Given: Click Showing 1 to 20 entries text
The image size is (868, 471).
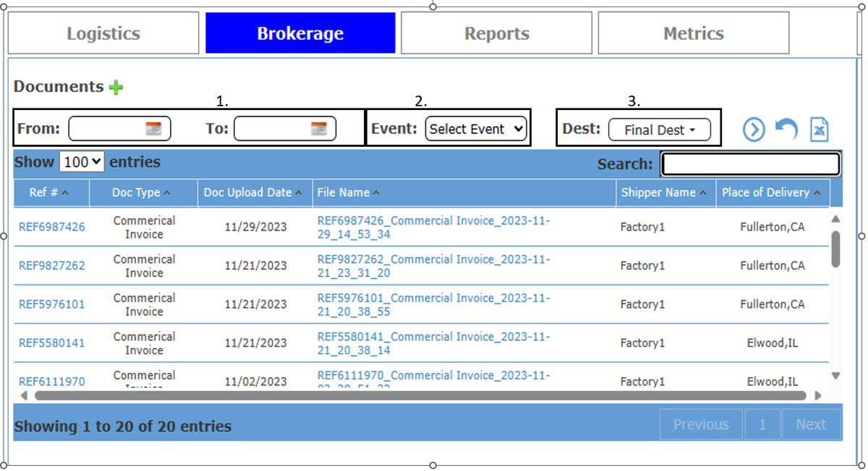Looking at the screenshot, I should click(x=123, y=426).
